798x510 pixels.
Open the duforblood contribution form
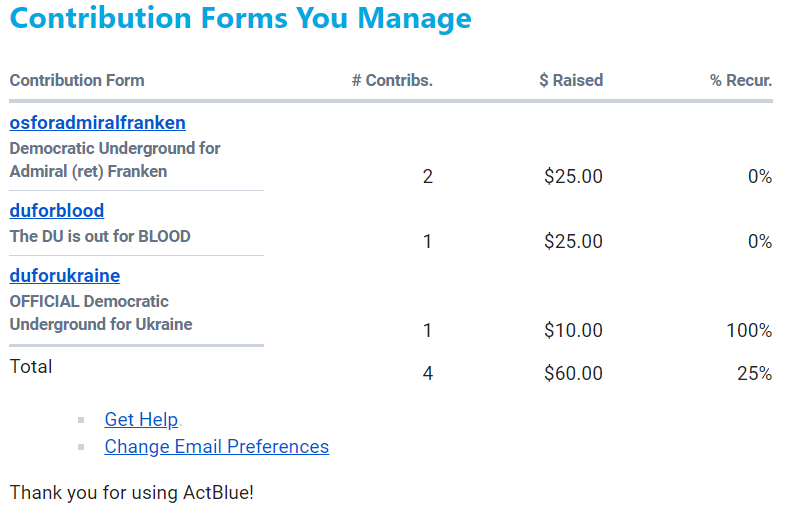click(x=57, y=211)
